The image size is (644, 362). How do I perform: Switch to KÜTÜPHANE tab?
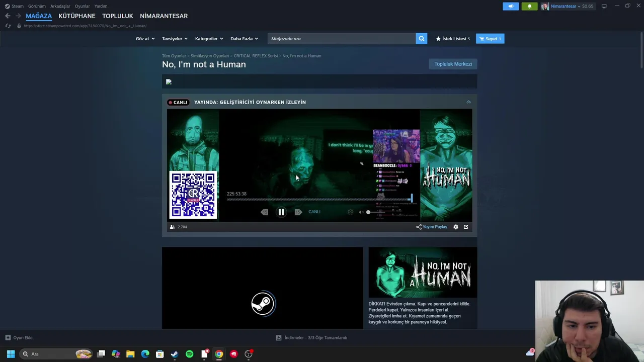77,16
